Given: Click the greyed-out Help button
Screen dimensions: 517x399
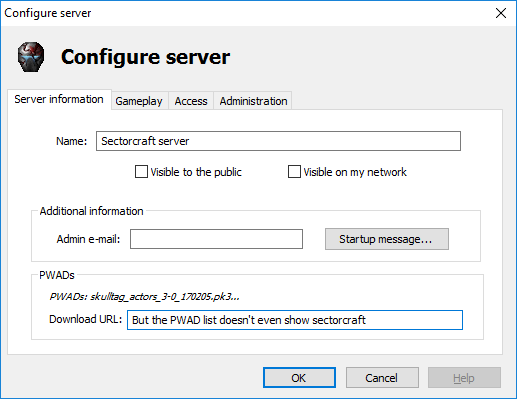Looking at the screenshot, I should pos(464,378).
